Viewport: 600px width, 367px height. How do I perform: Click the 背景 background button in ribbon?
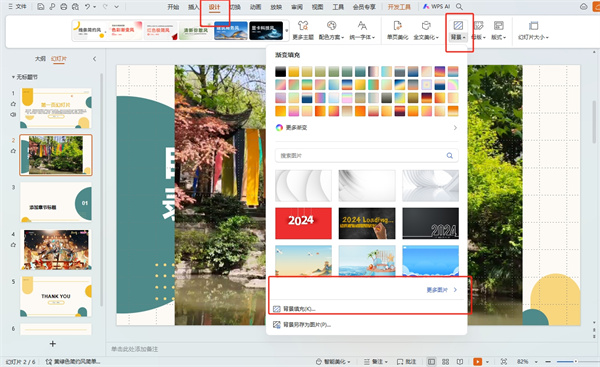458,30
